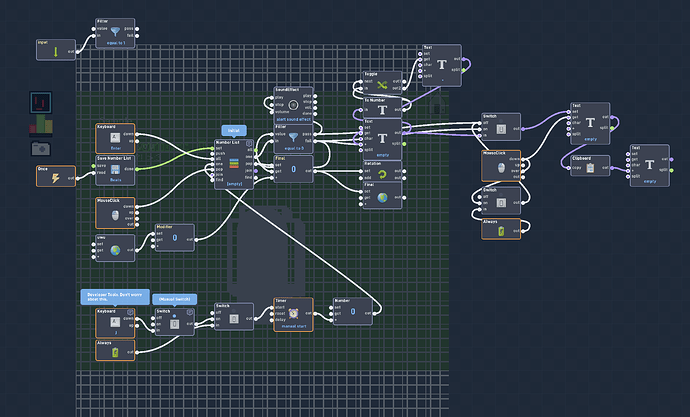Click the circular arrow on Rotation node
Image resolution: width=690 pixels, height=417 pixels.
click(382, 174)
